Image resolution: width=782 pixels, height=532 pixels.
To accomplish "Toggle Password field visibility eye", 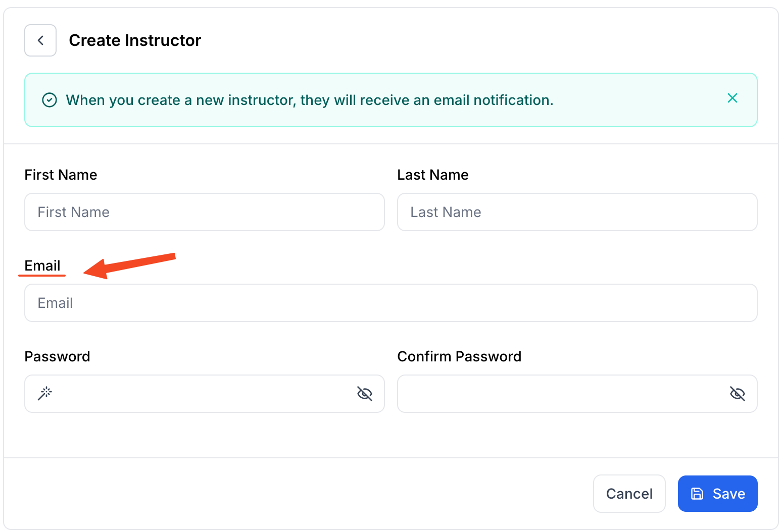I will coord(365,393).
